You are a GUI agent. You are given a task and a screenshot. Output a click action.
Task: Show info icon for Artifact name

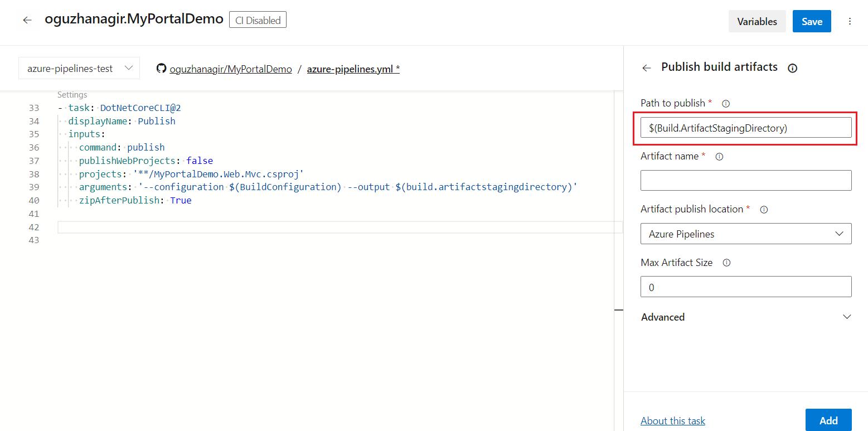click(719, 157)
